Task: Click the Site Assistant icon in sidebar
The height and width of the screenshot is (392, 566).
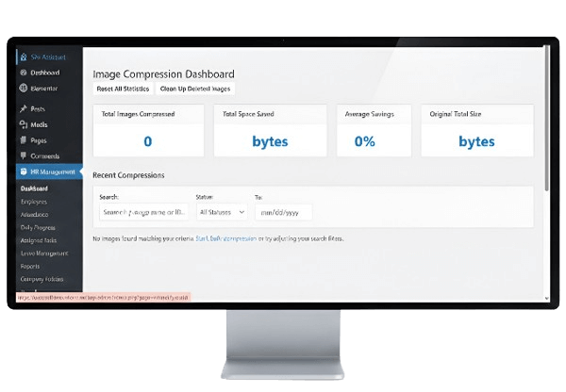Action: tap(23, 57)
